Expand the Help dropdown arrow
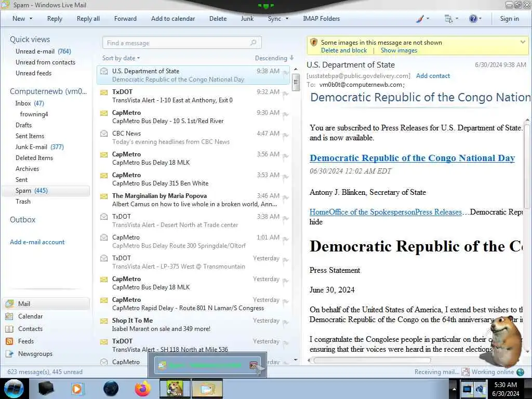The width and height of the screenshot is (532, 399). pos(480,19)
